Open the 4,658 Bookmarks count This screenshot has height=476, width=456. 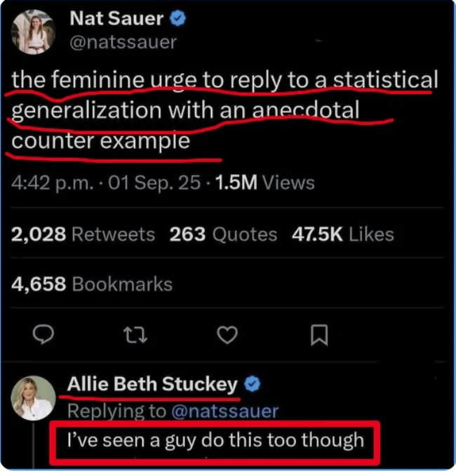point(92,284)
